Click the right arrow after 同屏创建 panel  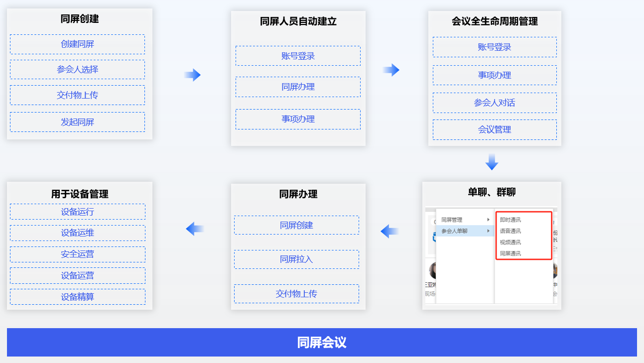192,75
